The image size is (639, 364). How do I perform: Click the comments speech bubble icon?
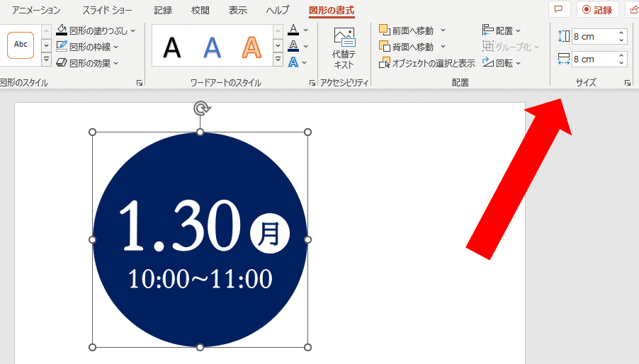(x=559, y=10)
